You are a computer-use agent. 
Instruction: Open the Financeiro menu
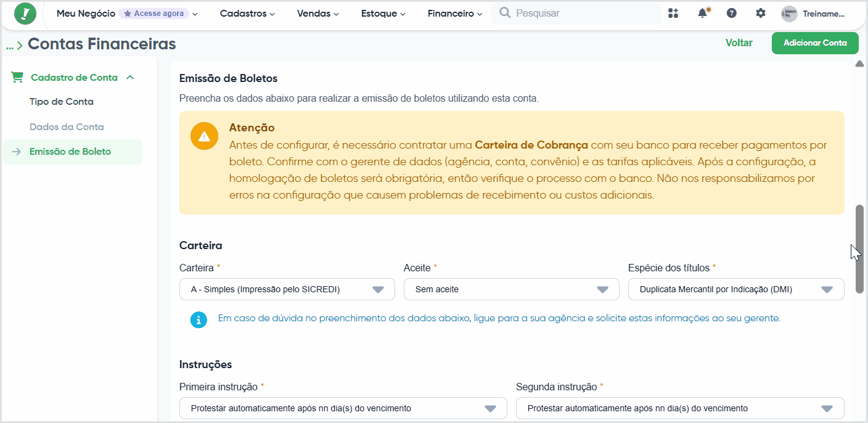coord(455,13)
